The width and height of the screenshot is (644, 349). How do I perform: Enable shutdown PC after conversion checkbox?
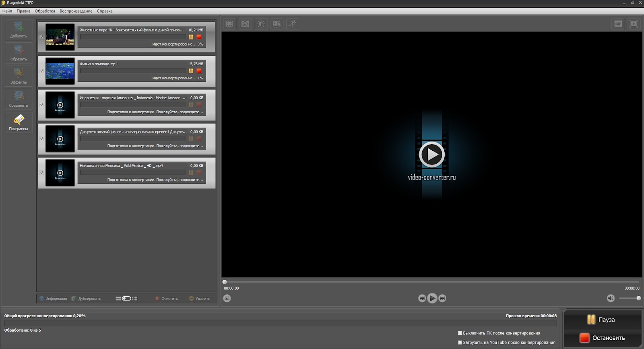click(x=460, y=333)
